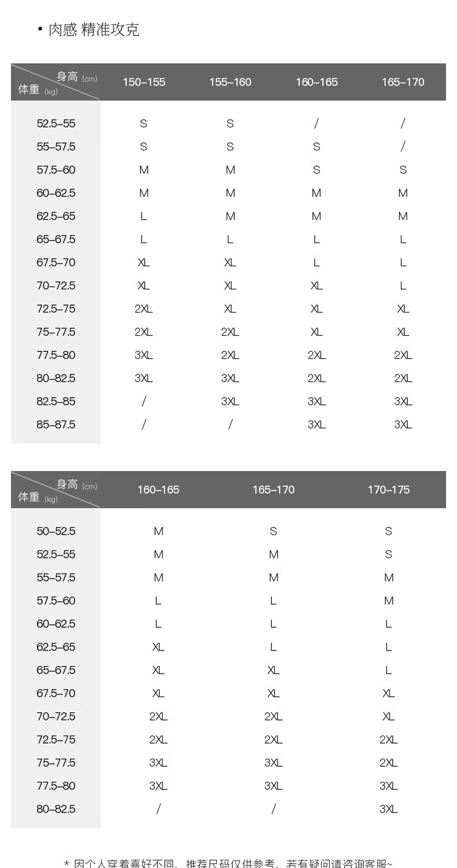Select the 150–155 height column header
This screenshot has height=868, width=457.
(x=143, y=82)
